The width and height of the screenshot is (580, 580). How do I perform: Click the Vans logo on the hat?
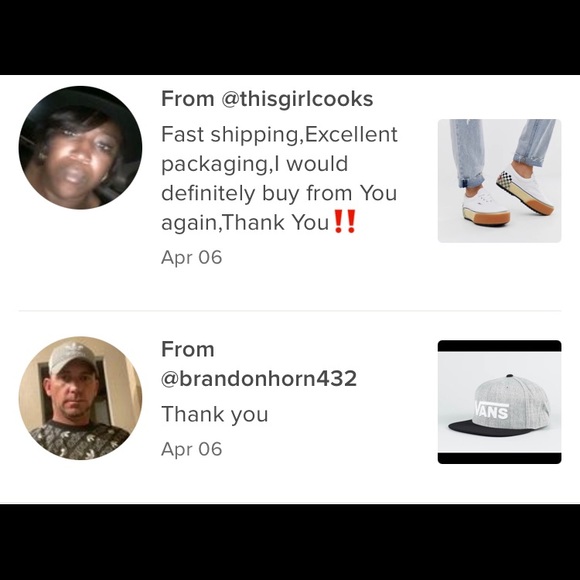pos(492,409)
